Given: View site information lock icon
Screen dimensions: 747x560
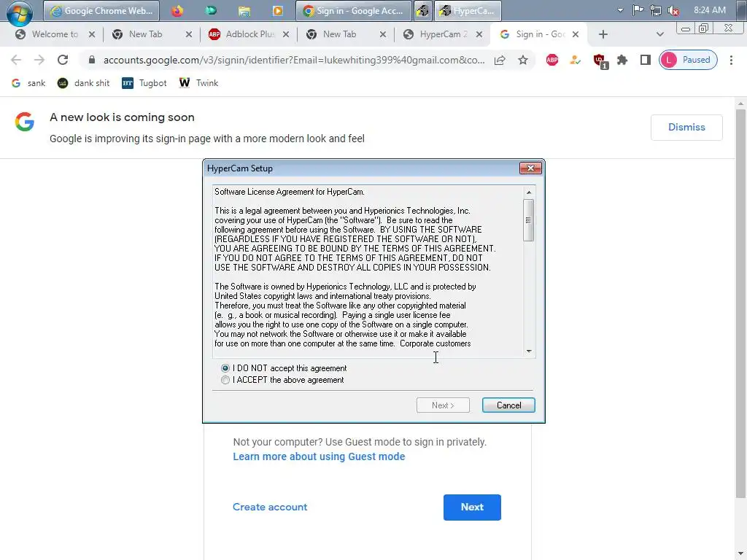Looking at the screenshot, I should [x=92, y=60].
